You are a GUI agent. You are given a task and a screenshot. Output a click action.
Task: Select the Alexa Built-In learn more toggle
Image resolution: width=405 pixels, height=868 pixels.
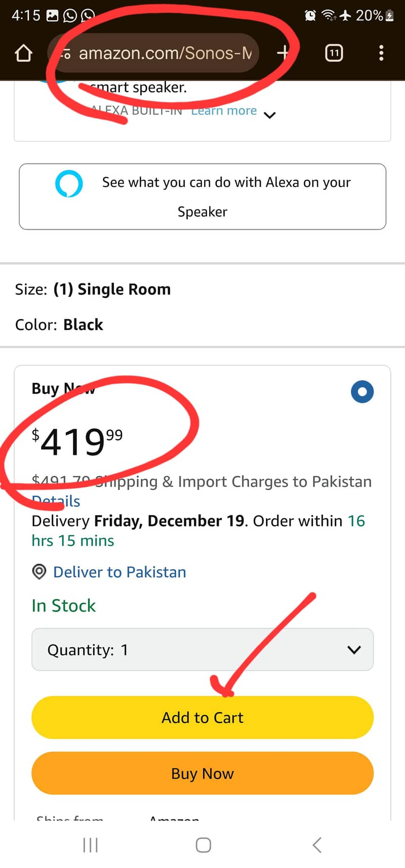tap(223, 110)
